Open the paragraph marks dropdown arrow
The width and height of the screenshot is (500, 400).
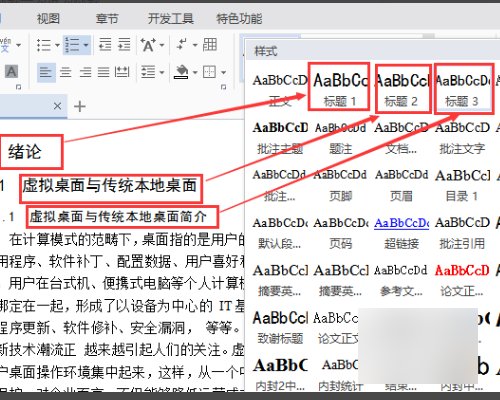pyautogui.click(x=195, y=45)
